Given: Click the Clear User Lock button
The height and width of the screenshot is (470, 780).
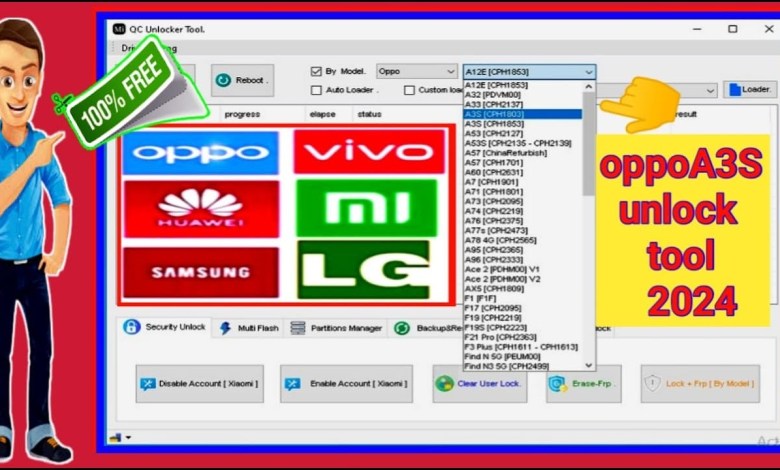Looking at the screenshot, I should pos(479,384).
